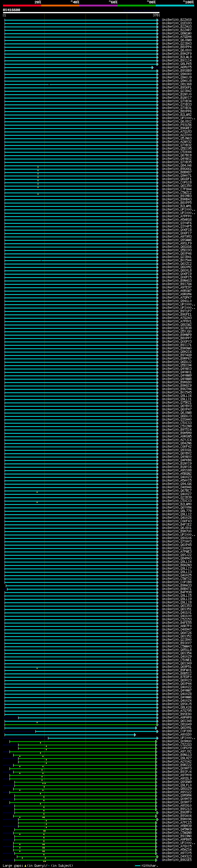
Task: Select the UniRef100_P93156 label
Action: coord(177,125)
